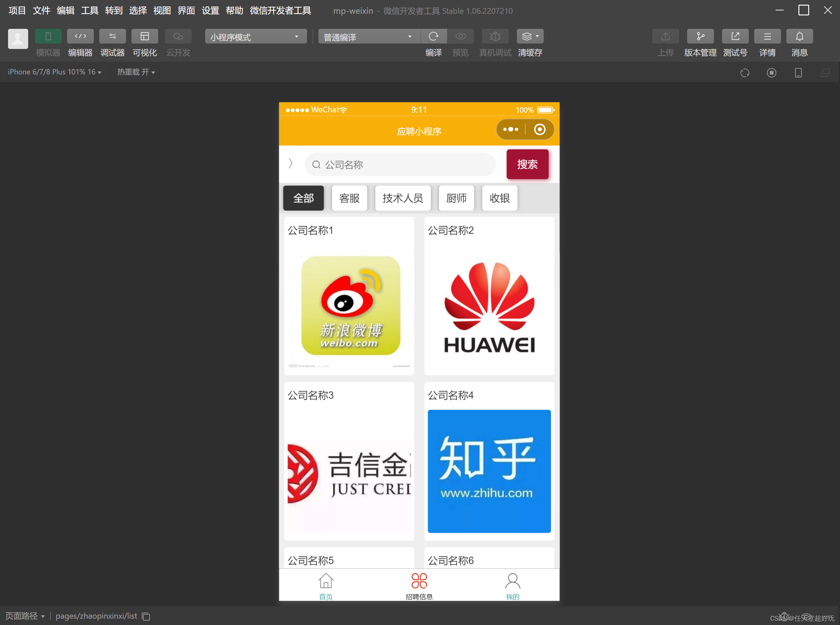Open version management (版本管理)
Screen dimensions: 840x625
click(x=700, y=36)
